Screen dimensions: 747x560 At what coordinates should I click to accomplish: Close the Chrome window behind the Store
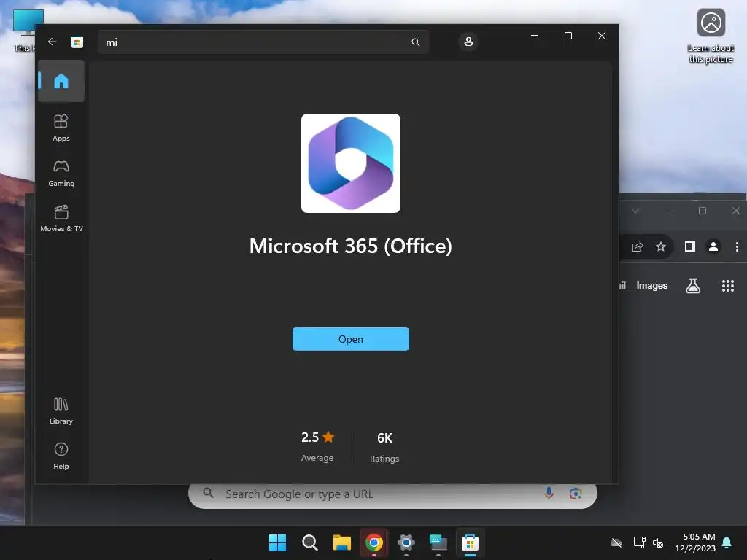pyautogui.click(x=735, y=211)
